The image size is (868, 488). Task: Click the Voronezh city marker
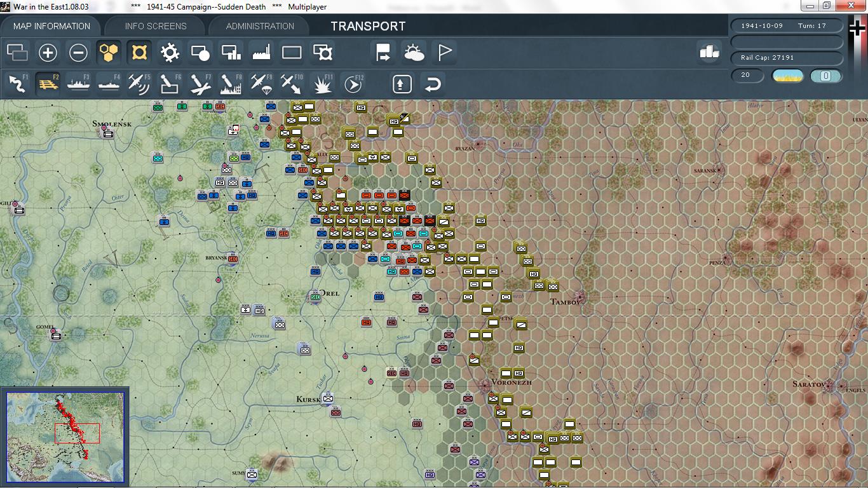pyautogui.click(x=486, y=385)
